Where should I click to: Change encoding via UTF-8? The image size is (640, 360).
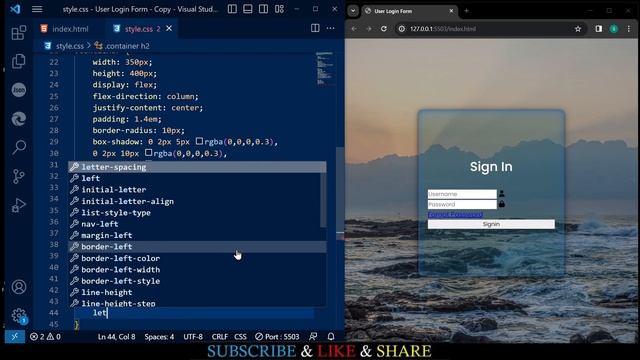coord(193,337)
